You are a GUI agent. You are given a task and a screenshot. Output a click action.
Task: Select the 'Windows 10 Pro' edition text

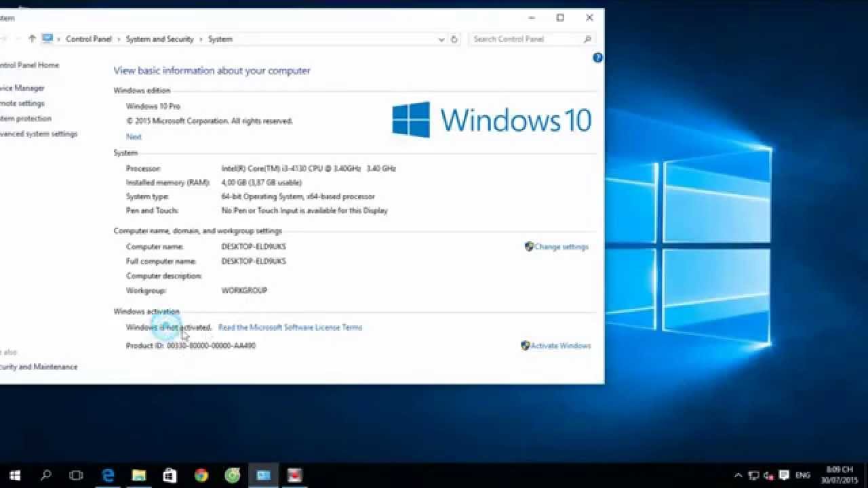153,106
